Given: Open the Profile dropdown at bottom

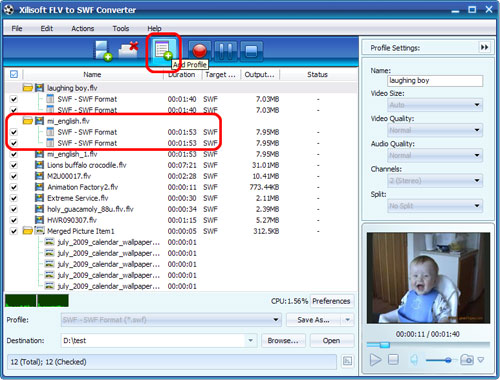Looking at the screenshot, I should click(x=171, y=320).
